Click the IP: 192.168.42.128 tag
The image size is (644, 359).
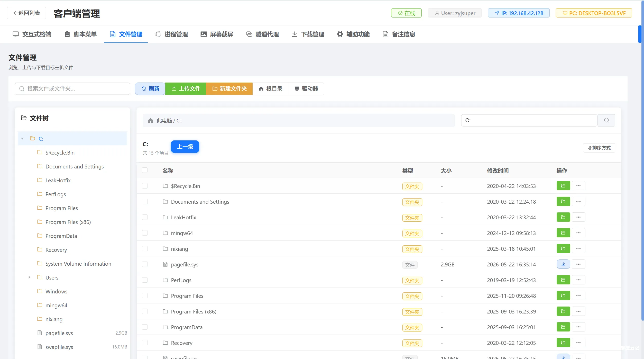click(x=519, y=13)
